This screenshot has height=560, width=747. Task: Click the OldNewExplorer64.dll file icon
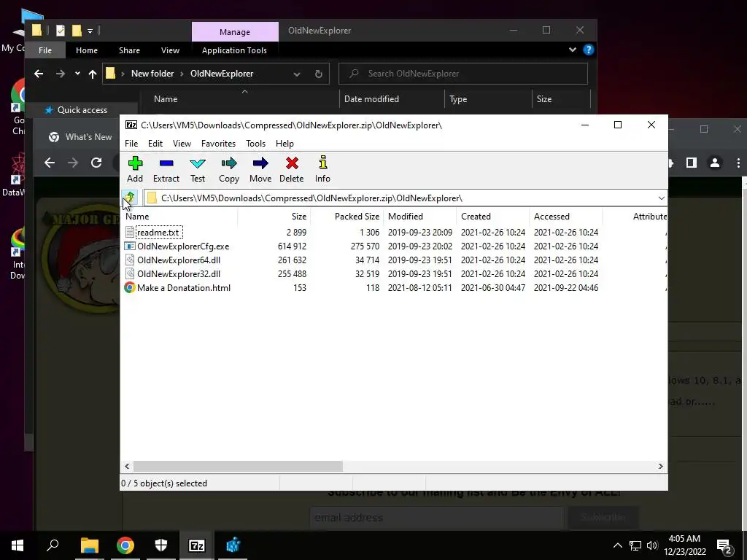[130, 260]
